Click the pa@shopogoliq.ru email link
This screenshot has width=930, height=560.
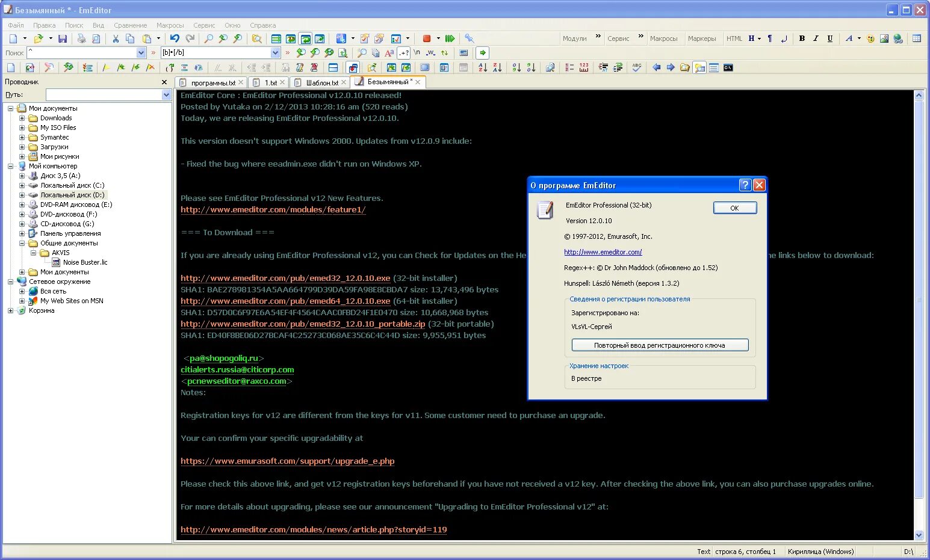click(x=223, y=358)
